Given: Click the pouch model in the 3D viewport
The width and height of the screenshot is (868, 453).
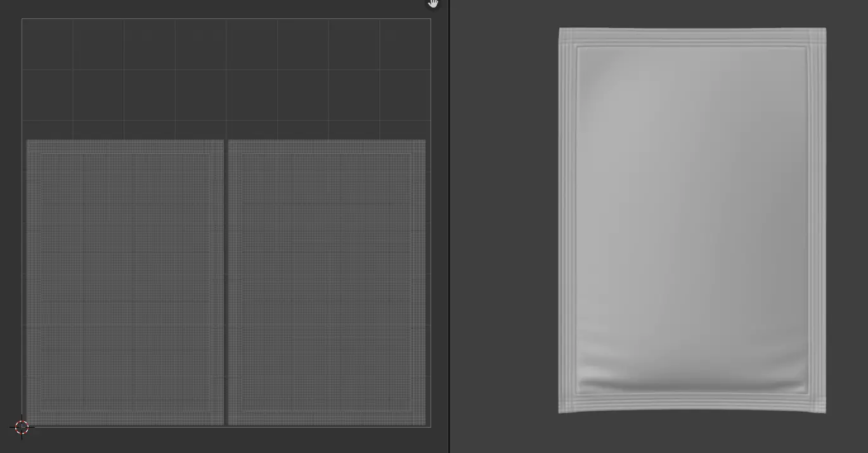Looking at the screenshot, I should [x=692, y=220].
